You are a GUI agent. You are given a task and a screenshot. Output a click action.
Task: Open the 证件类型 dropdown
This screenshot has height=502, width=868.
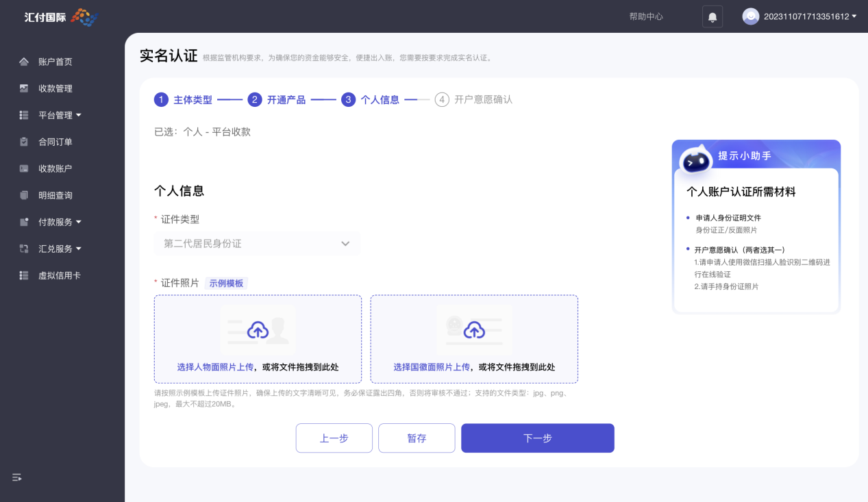coord(257,244)
